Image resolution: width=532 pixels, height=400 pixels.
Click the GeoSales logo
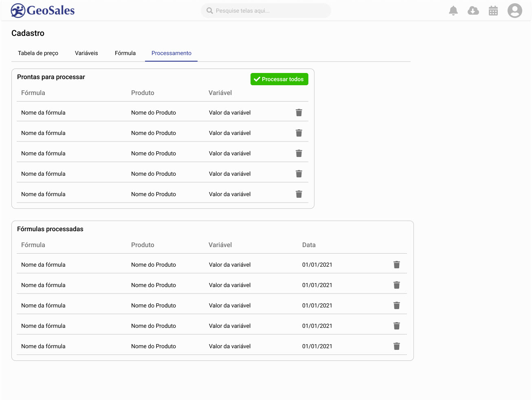[x=43, y=11]
